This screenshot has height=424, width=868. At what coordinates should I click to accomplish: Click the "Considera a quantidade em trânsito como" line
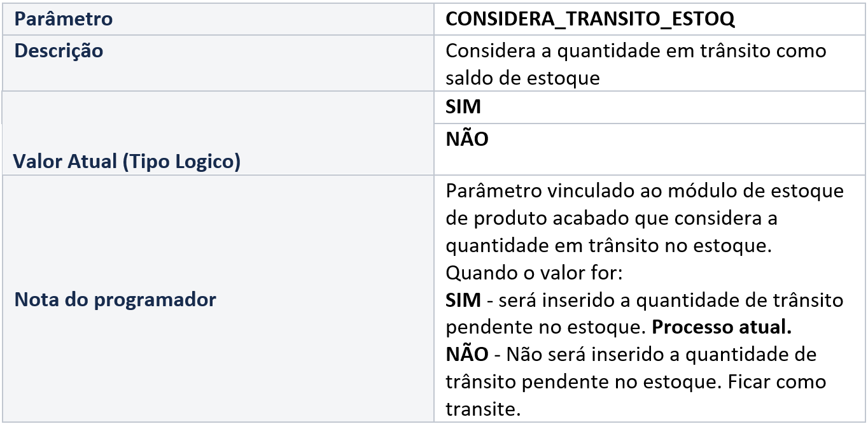pyautogui.click(x=636, y=51)
